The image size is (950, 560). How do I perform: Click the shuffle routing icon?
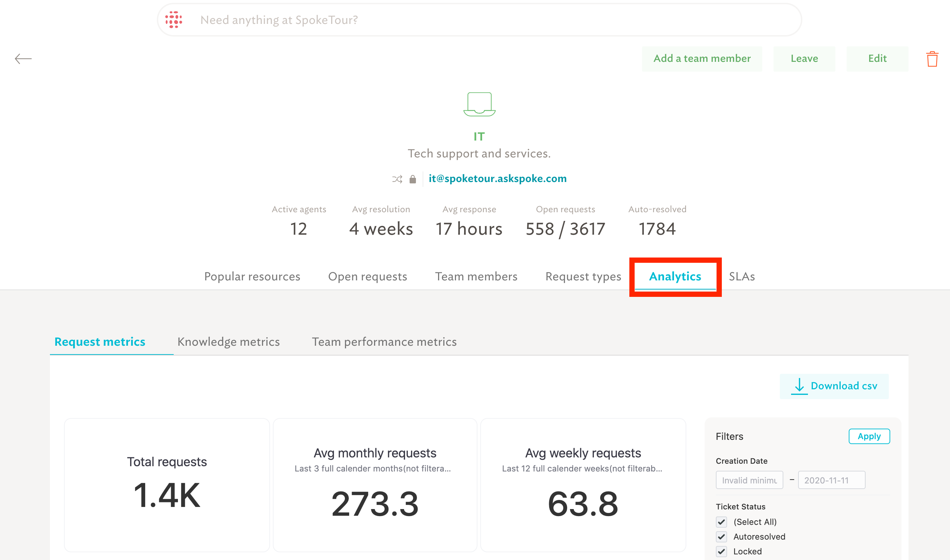(397, 179)
